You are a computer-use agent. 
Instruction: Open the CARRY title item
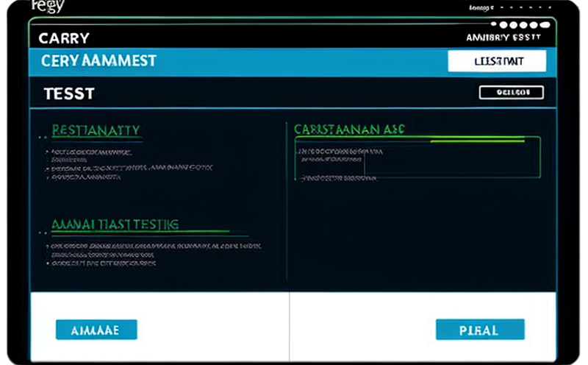[64, 38]
